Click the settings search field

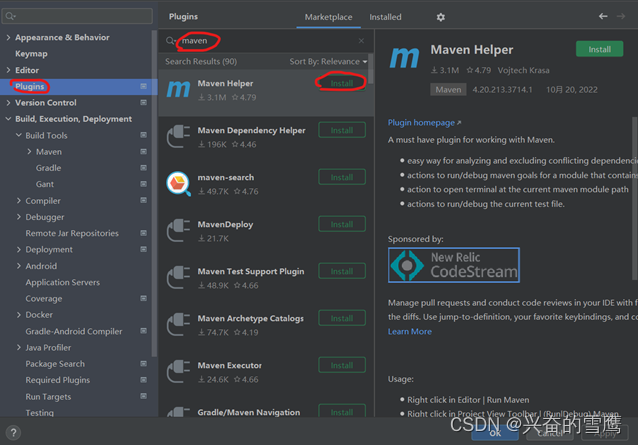pos(77,16)
